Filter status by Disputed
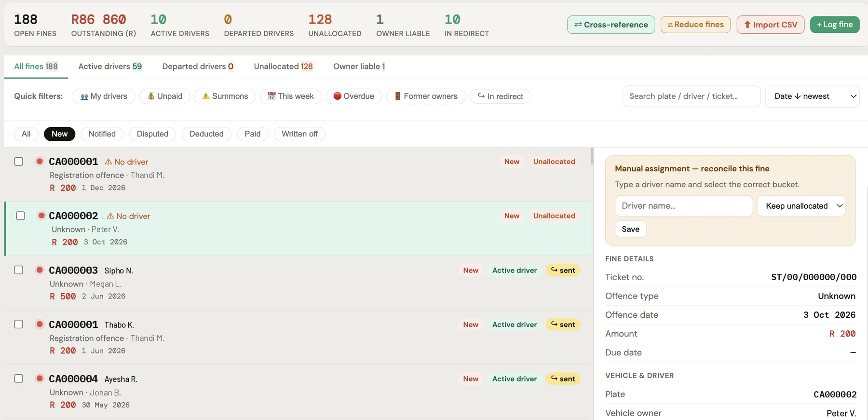868x420 pixels. click(152, 134)
